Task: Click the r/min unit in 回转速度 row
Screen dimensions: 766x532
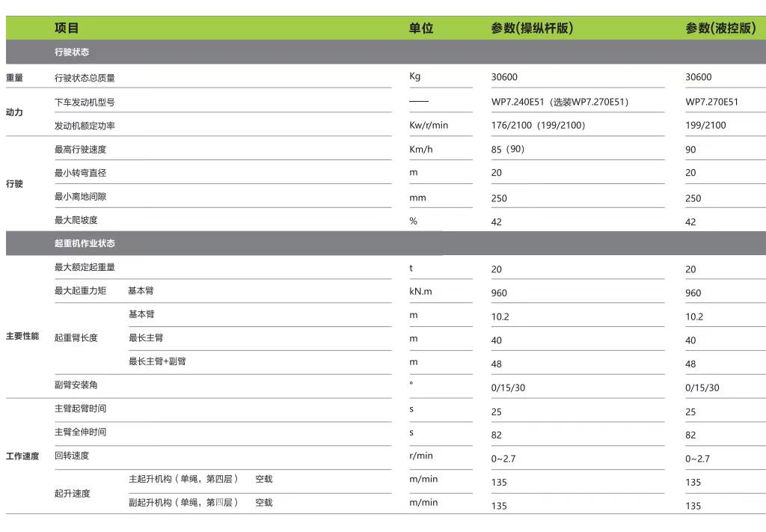Action: (x=421, y=456)
